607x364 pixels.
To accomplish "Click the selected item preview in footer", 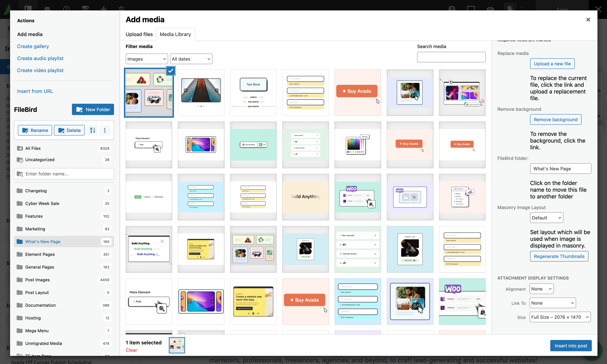I will pyautogui.click(x=177, y=345).
